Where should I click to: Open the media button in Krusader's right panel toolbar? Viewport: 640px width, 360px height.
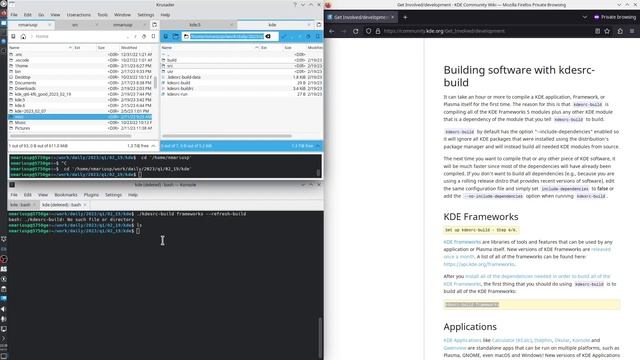[x=166, y=36]
